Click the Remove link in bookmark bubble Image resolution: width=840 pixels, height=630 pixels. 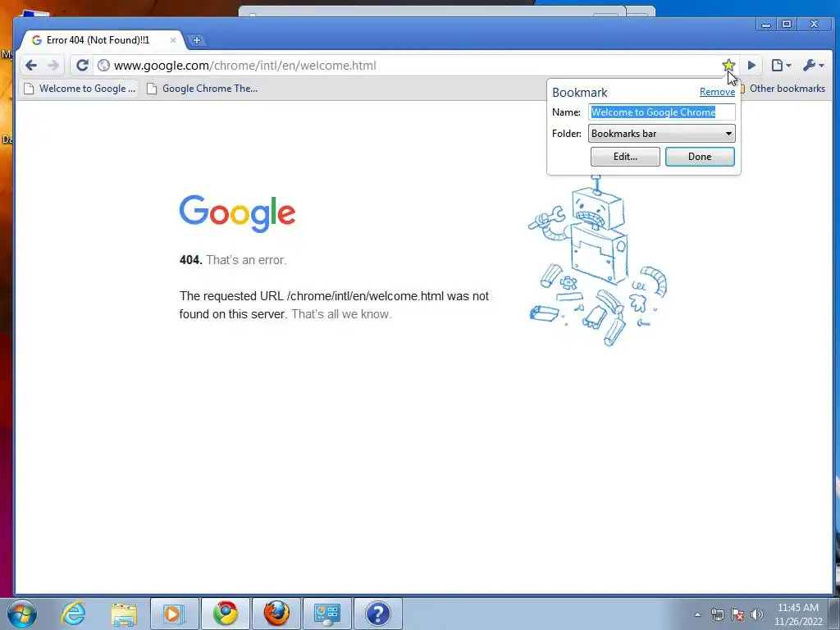pyautogui.click(x=717, y=92)
